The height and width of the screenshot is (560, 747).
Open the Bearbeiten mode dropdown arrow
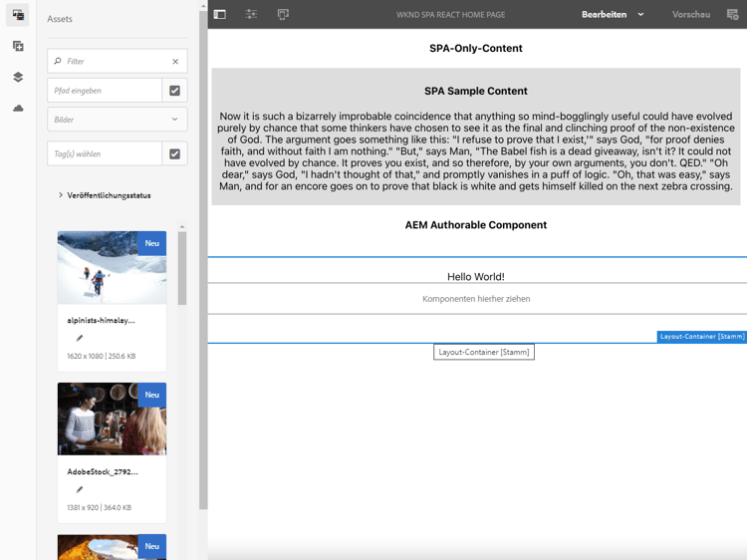coord(640,14)
